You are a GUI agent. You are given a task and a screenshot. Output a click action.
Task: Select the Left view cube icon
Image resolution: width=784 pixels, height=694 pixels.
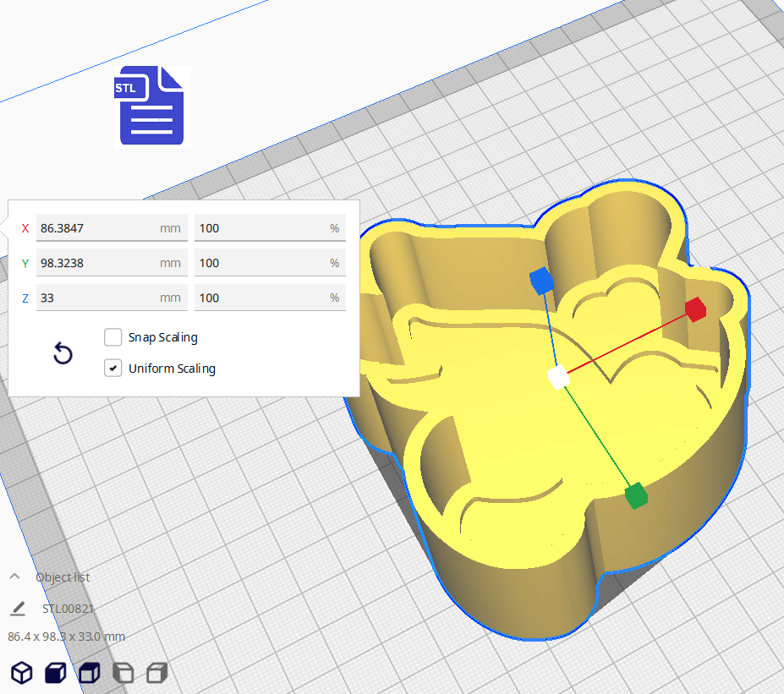pos(123,673)
